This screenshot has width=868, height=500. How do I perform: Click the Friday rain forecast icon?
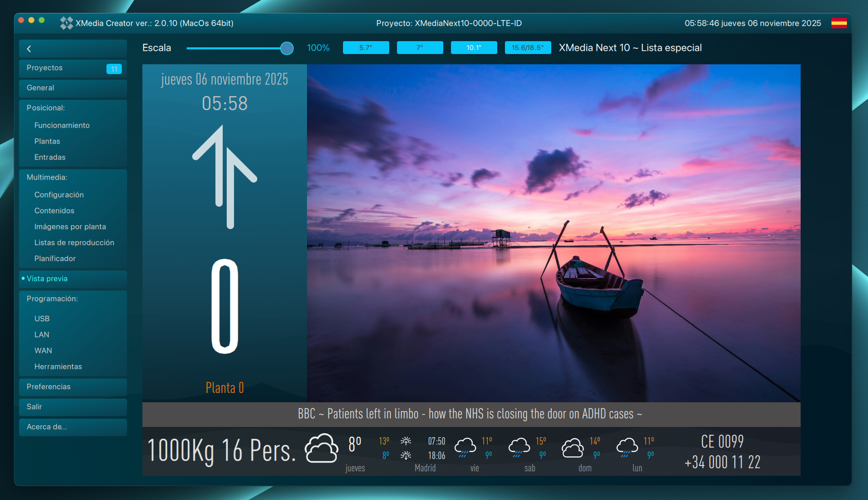coord(465,447)
